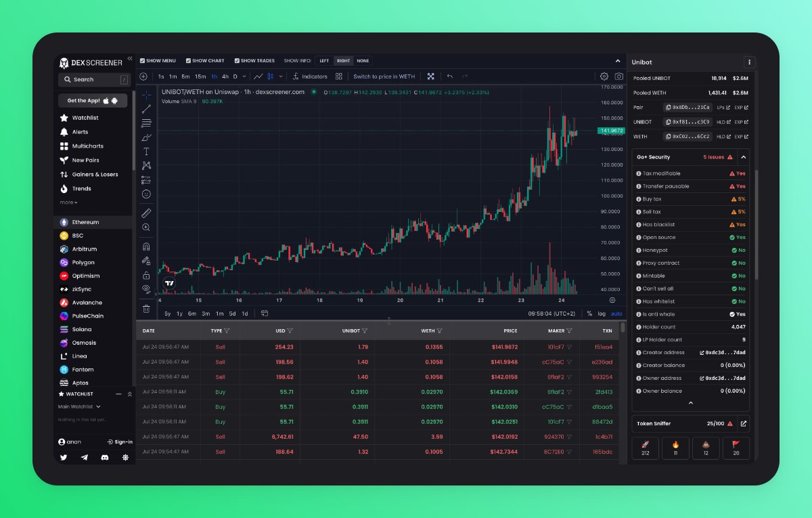The width and height of the screenshot is (812, 518).
Task: Collapse the top options bar chevron
Action: click(617, 61)
